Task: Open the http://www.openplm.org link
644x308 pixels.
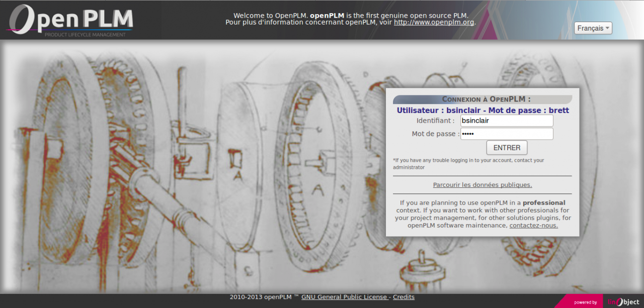Action: tap(434, 22)
